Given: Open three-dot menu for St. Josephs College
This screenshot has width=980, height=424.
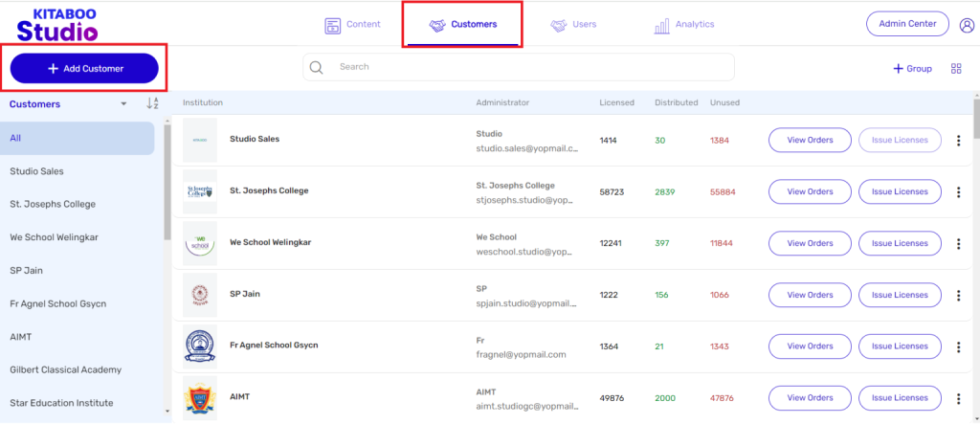Looking at the screenshot, I should (958, 192).
